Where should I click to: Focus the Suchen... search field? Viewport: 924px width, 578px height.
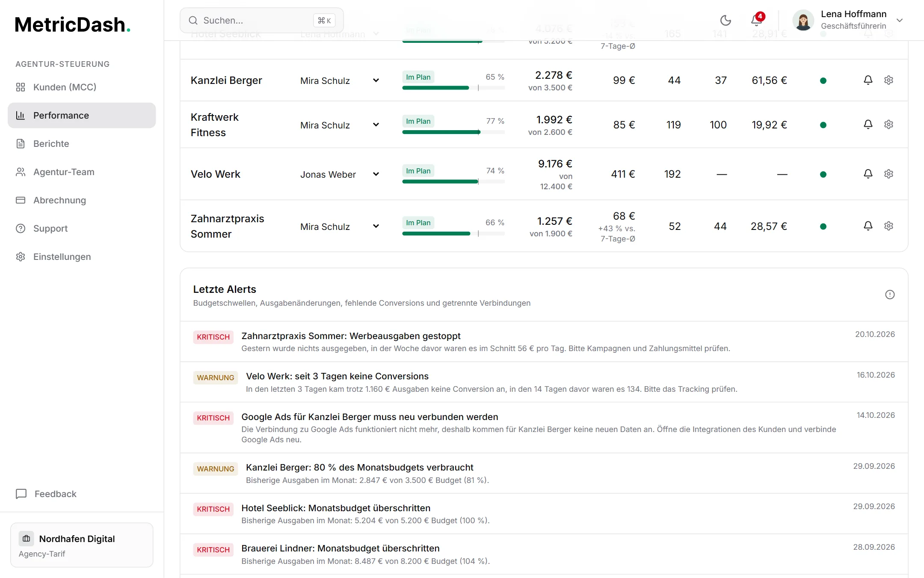(x=262, y=20)
